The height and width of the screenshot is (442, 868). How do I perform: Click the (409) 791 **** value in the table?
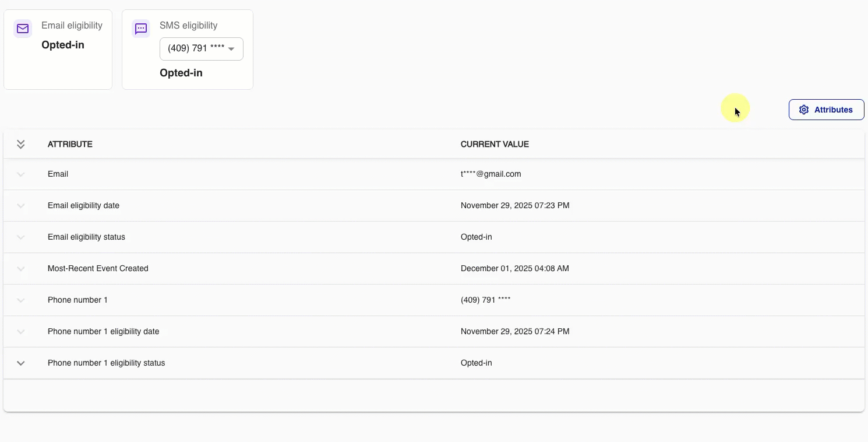tap(486, 300)
